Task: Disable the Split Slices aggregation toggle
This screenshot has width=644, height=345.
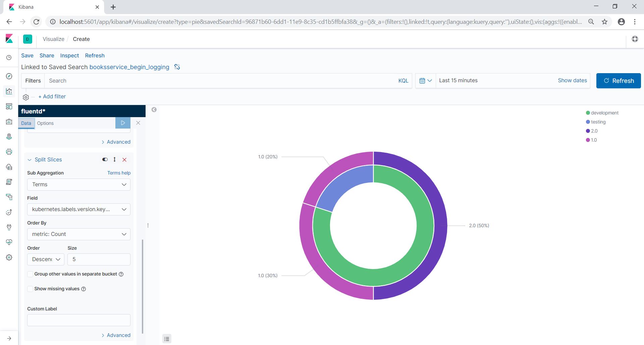Action: (105, 160)
